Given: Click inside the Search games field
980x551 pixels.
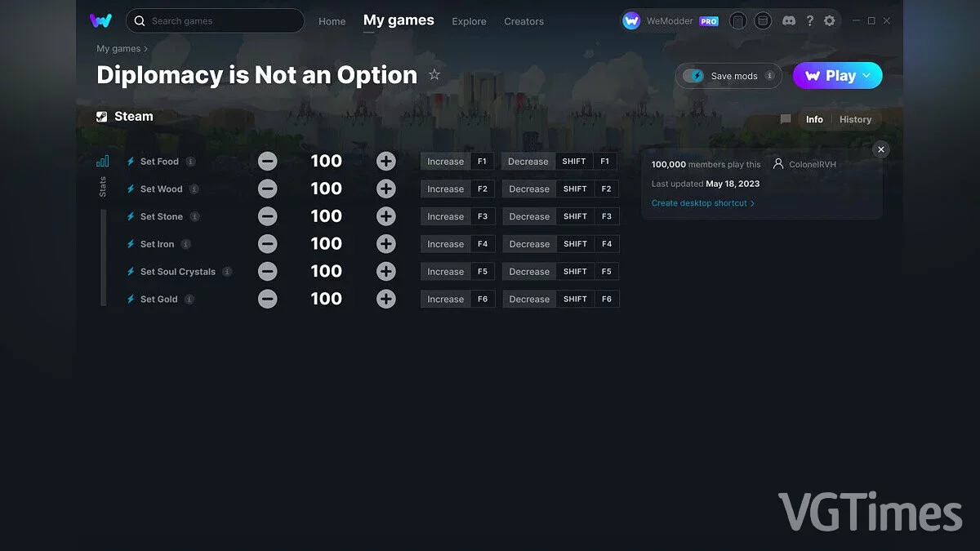Looking at the screenshot, I should point(215,20).
